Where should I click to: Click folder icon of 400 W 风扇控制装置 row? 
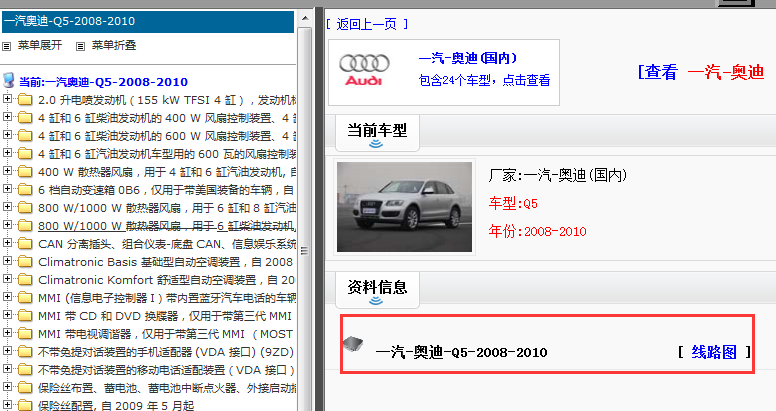[x=25, y=118]
